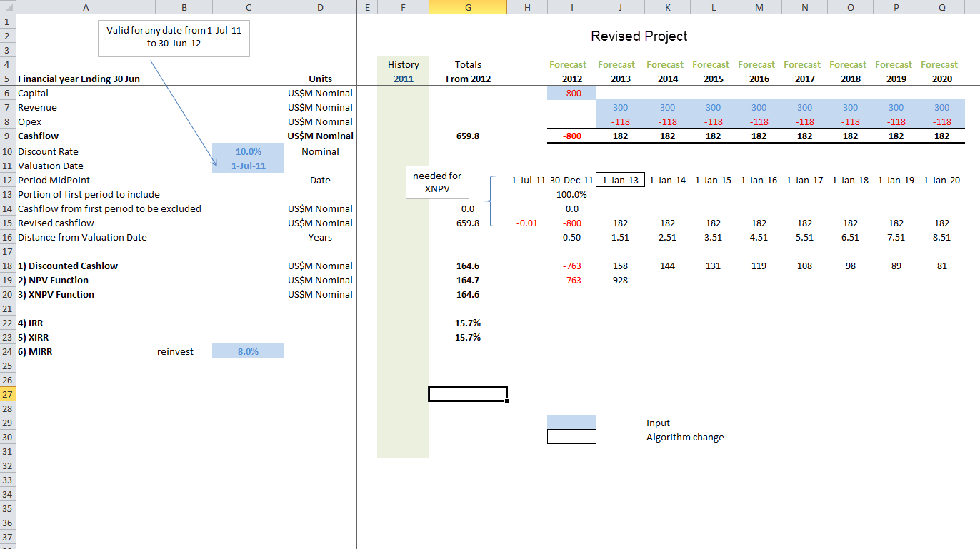Click the 'History' label in column F
The height and width of the screenshot is (549, 980).
(403, 64)
